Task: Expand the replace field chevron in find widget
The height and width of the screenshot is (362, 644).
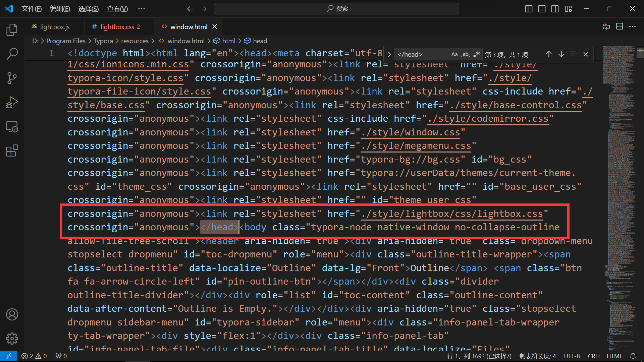Action: pyautogui.click(x=389, y=54)
